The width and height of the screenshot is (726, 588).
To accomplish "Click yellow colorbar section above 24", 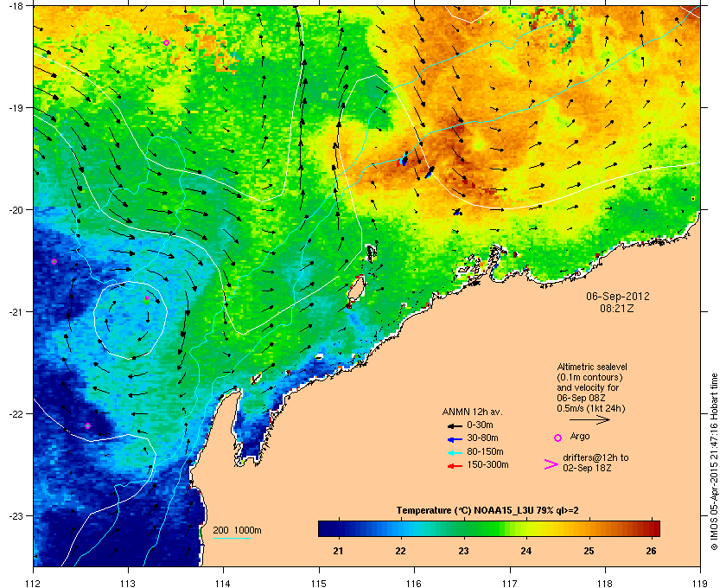I will [x=526, y=528].
